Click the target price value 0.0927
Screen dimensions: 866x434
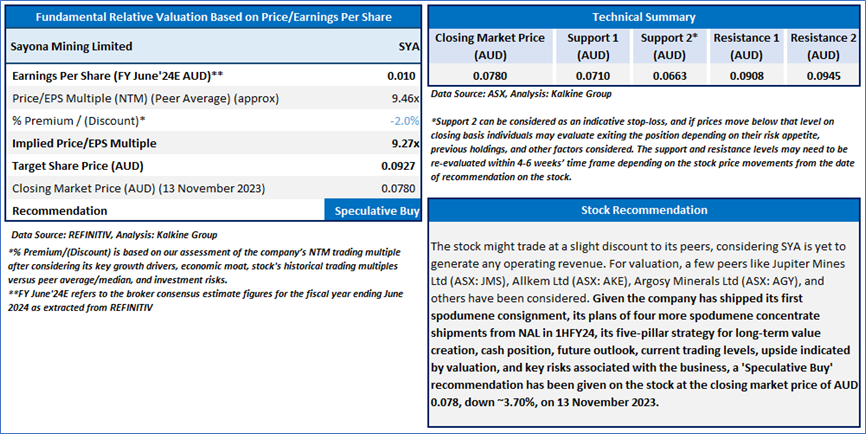398,166
